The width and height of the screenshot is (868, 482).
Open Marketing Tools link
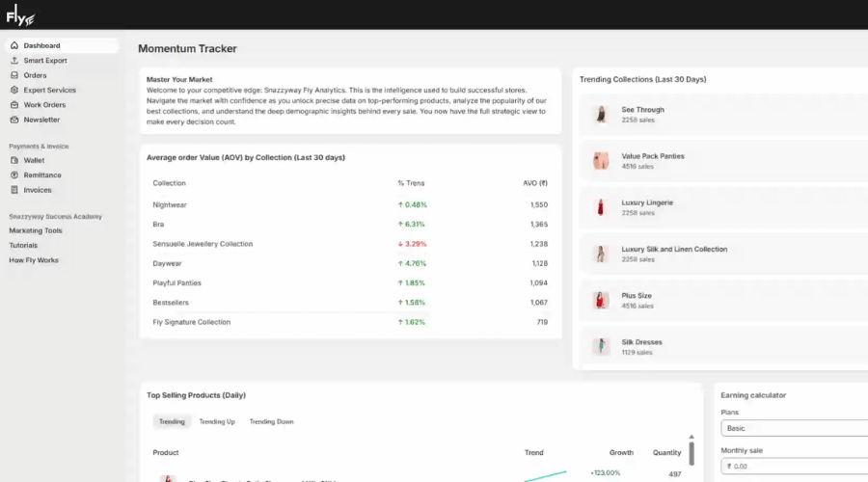[36, 230]
